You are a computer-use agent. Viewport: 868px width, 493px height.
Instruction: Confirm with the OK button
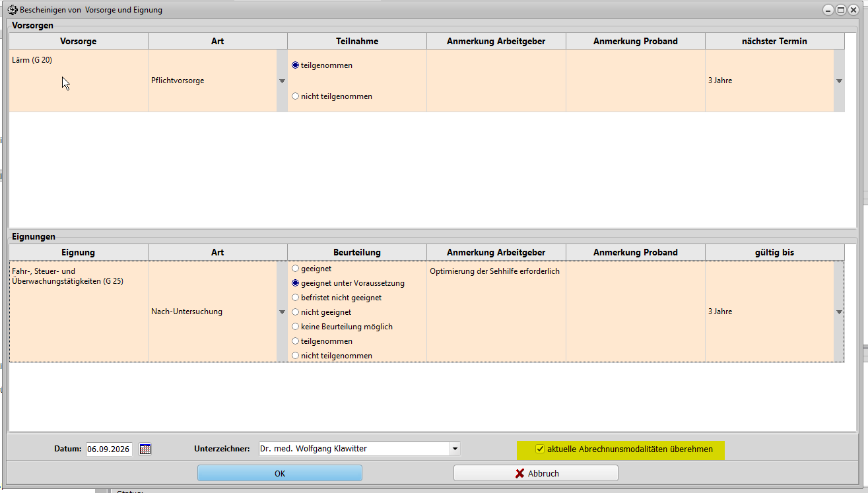click(280, 473)
